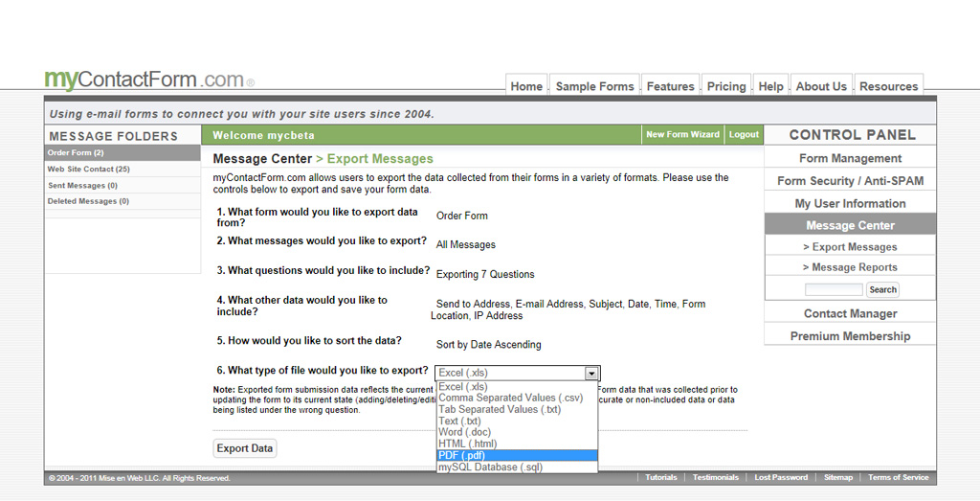The width and height of the screenshot is (980, 501).
Task: Choose Excel (.xls) from the list
Action: tap(517, 387)
